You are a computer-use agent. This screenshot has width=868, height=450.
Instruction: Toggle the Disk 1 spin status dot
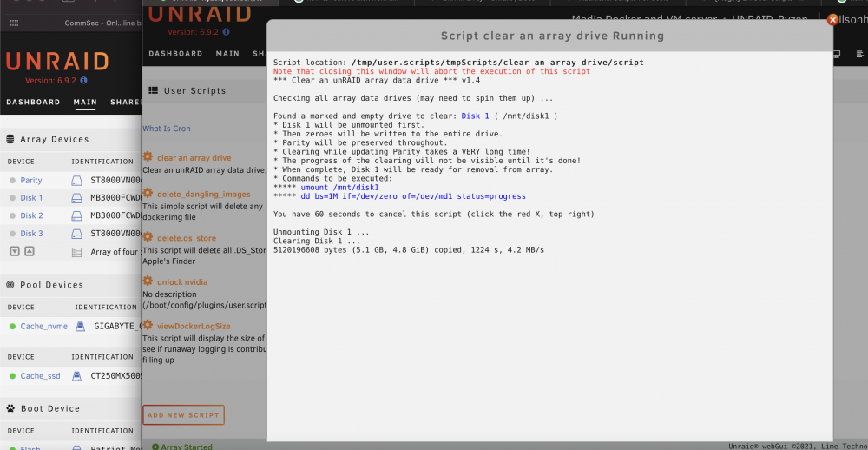(x=12, y=198)
